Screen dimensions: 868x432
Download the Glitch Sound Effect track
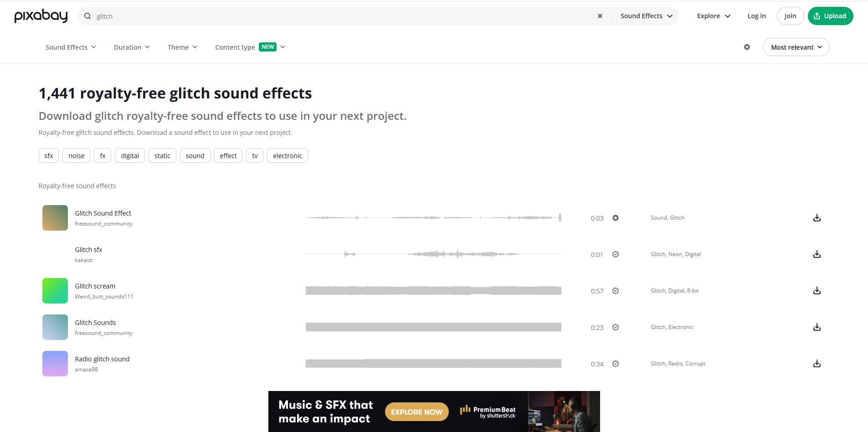pyautogui.click(x=817, y=218)
